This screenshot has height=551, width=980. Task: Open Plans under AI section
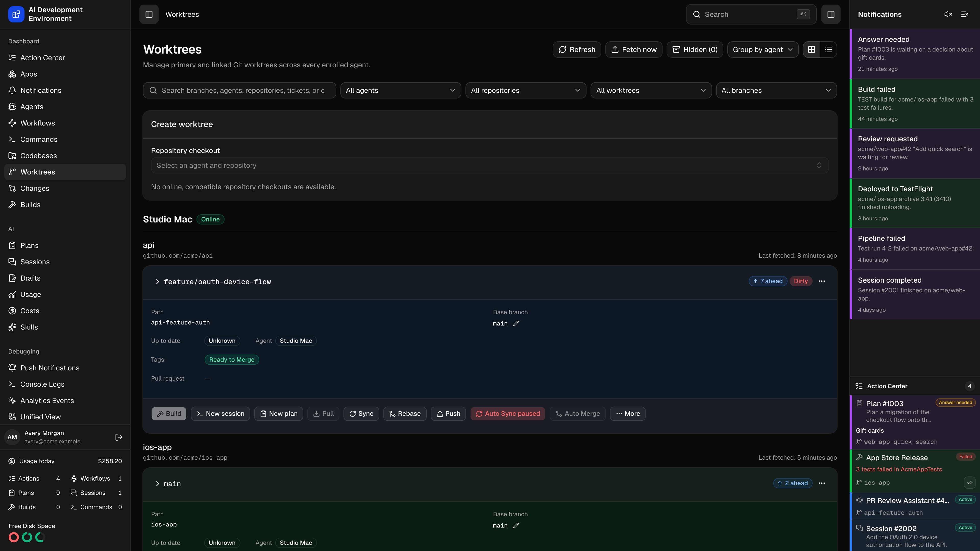point(65,246)
